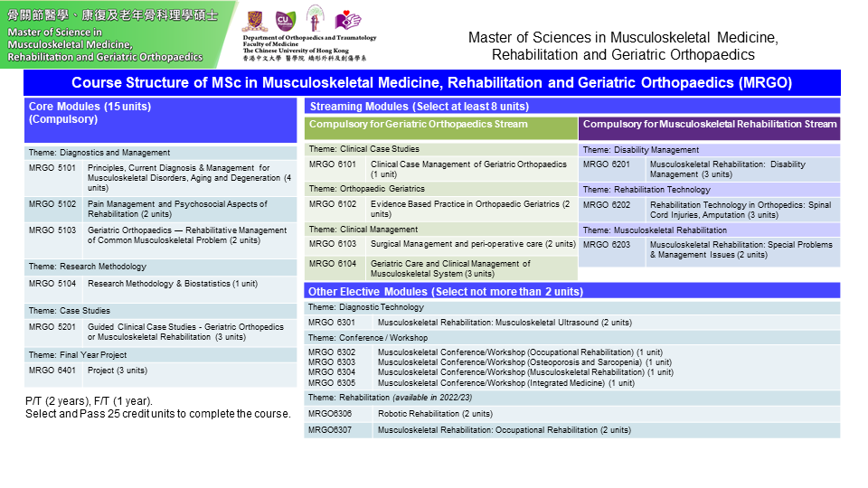Select Guided Clinical Case Studies description
868x488 pixels.
coord(185,332)
